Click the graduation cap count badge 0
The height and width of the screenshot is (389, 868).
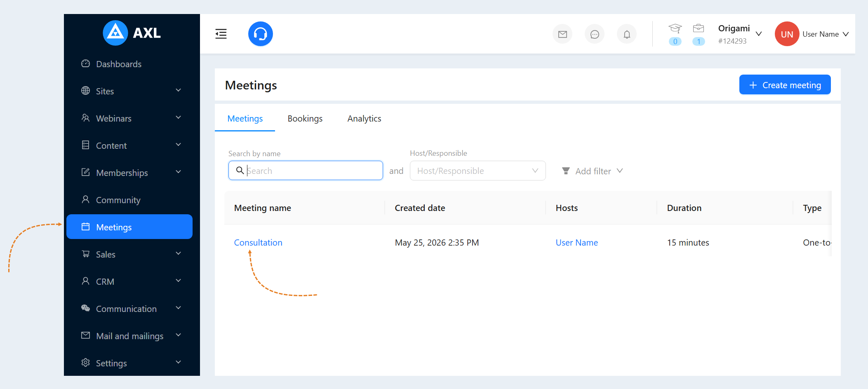675,41
